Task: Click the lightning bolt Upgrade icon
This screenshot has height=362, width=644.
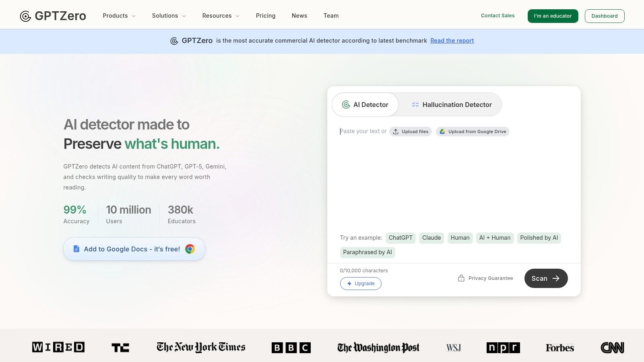Action: tap(349, 284)
